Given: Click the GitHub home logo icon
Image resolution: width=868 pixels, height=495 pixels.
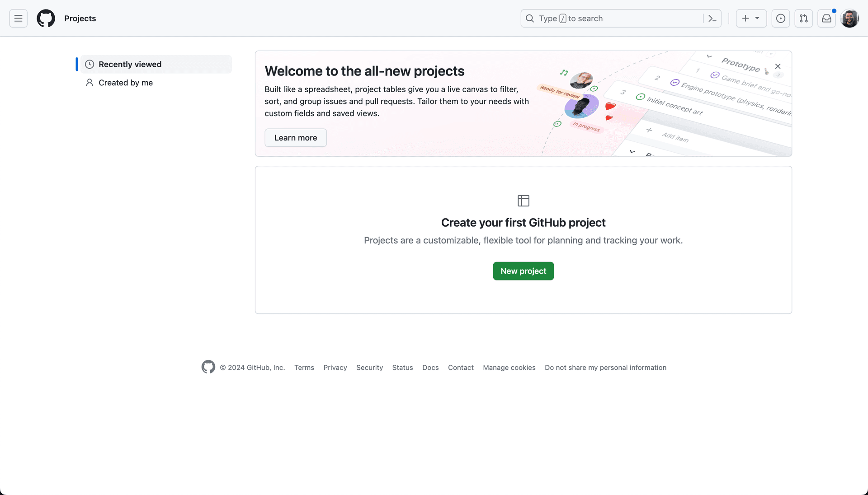Looking at the screenshot, I should 46,18.
